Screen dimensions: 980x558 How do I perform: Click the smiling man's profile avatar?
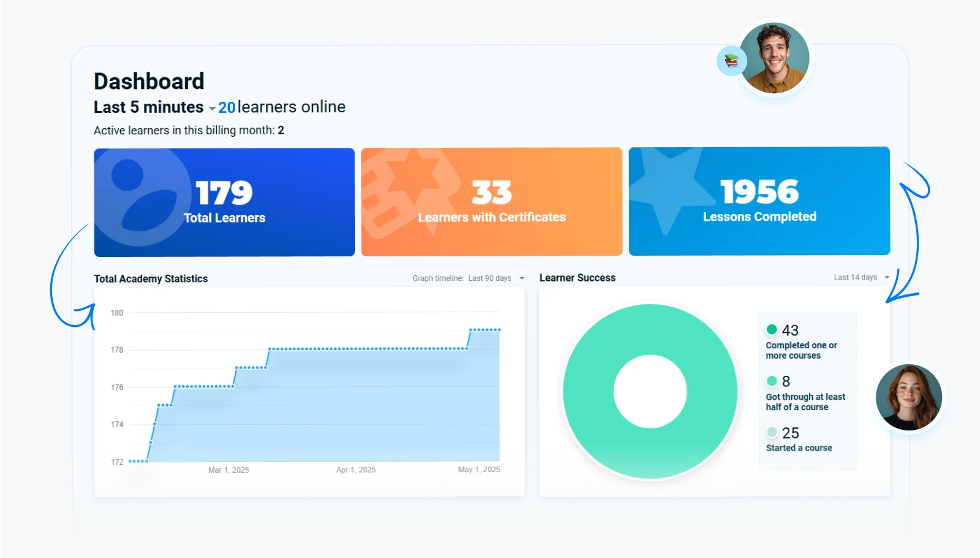tap(774, 58)
